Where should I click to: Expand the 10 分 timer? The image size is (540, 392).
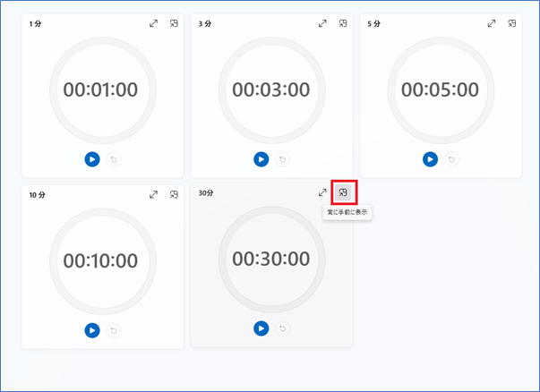click(153, 193)
